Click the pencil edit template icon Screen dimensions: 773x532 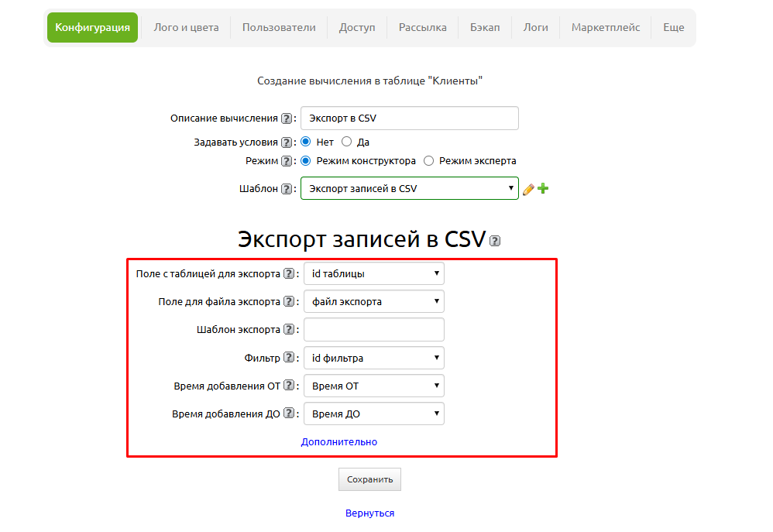(x=528, y=189)
